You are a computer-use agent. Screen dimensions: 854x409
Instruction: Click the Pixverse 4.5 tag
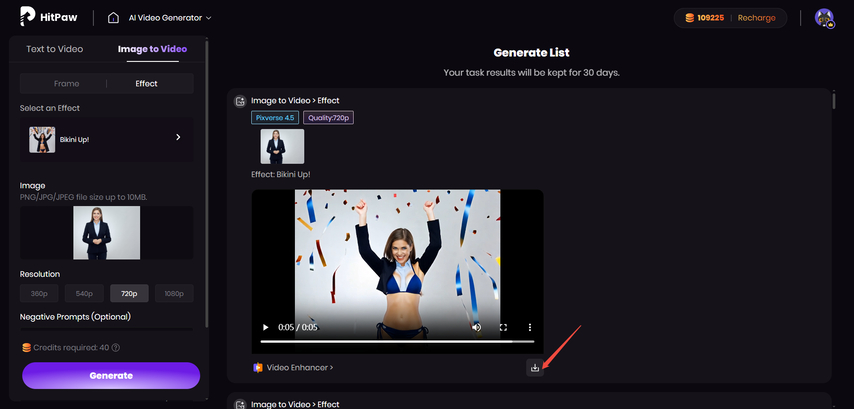point(275,118)
